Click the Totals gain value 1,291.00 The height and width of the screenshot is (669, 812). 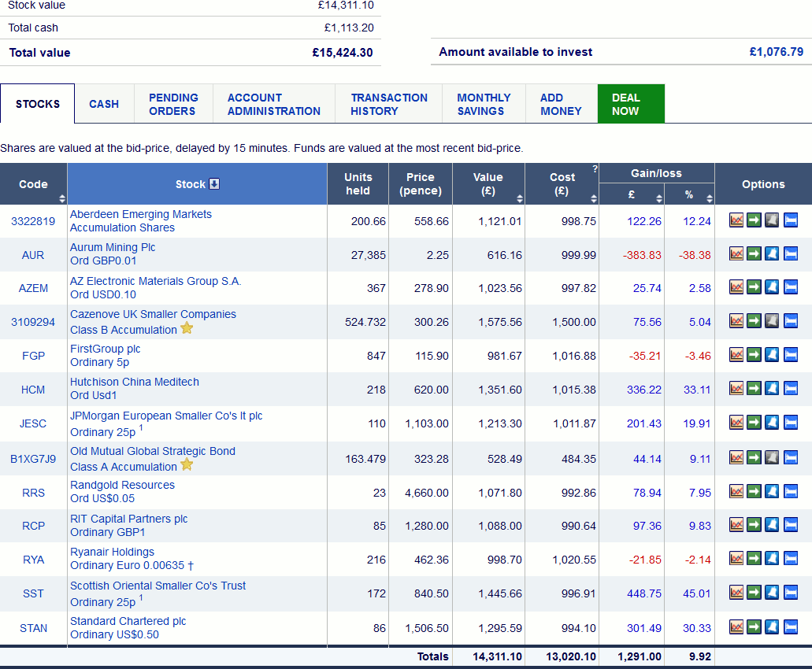(640, 656)
